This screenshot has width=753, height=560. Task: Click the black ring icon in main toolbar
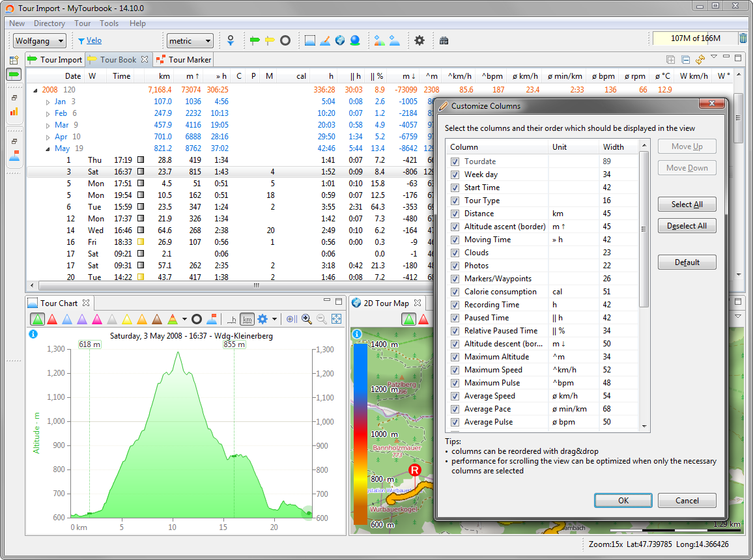pyautogui.click(x=285, y=41)
